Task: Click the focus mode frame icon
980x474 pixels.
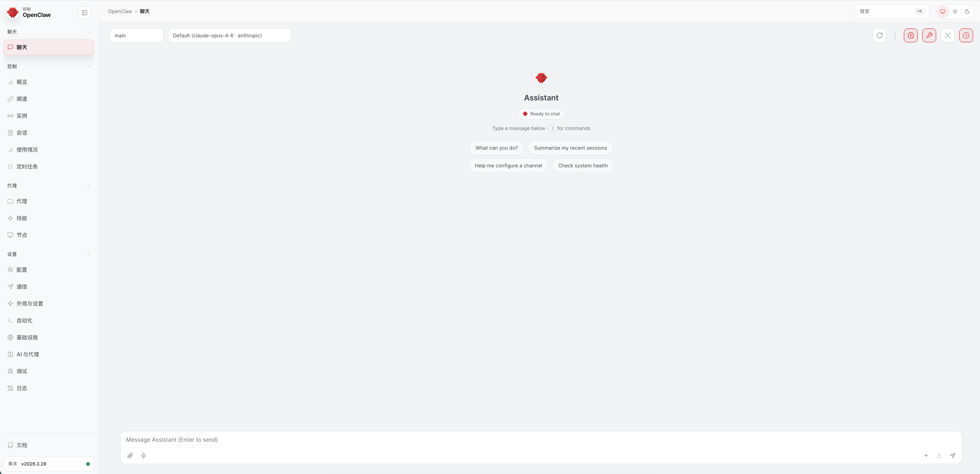Action: [x=947, y=35]
